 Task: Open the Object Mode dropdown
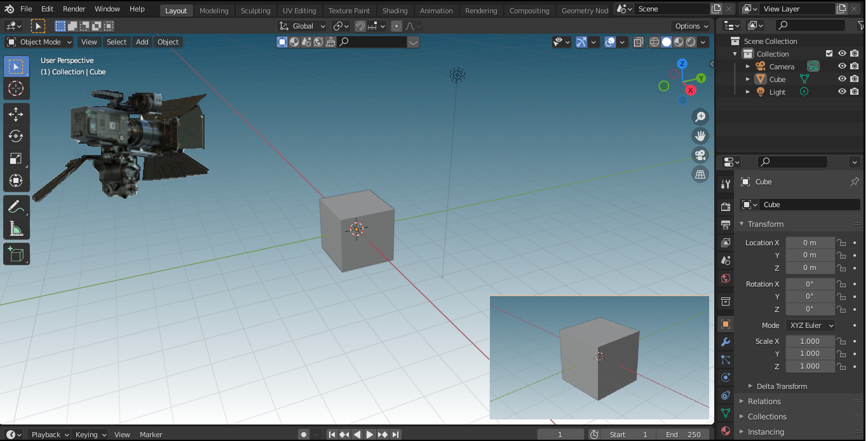click(x=39, y=42)
